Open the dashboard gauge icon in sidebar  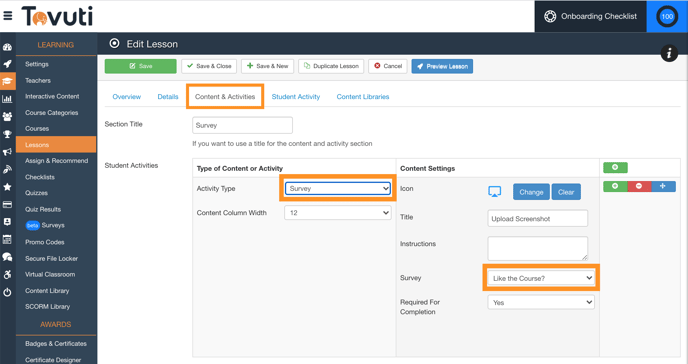pos(7,47)
